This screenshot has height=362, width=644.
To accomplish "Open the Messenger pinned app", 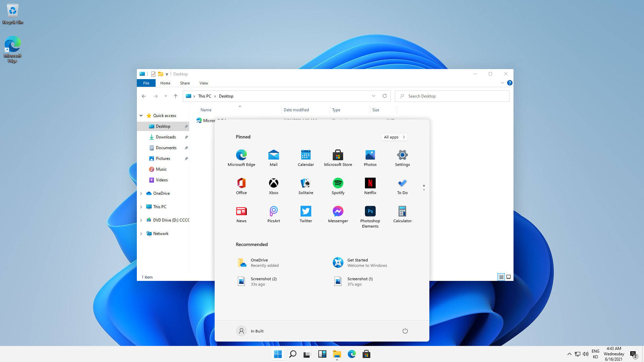I will click(338, 214).
